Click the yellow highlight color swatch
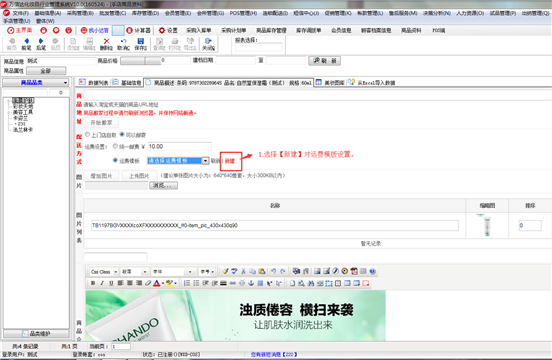 coord(169,283)
